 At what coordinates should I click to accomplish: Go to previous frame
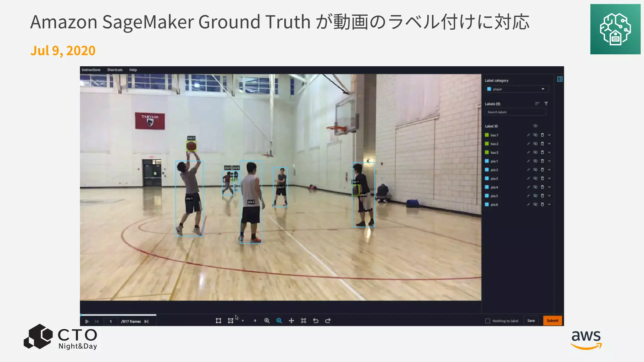pos(97,321)
